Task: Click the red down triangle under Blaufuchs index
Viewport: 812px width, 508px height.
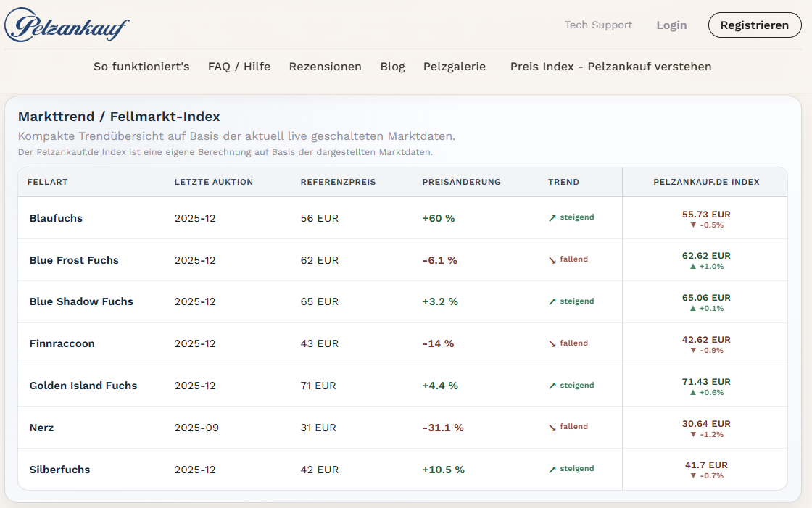Action: (695, 224)
